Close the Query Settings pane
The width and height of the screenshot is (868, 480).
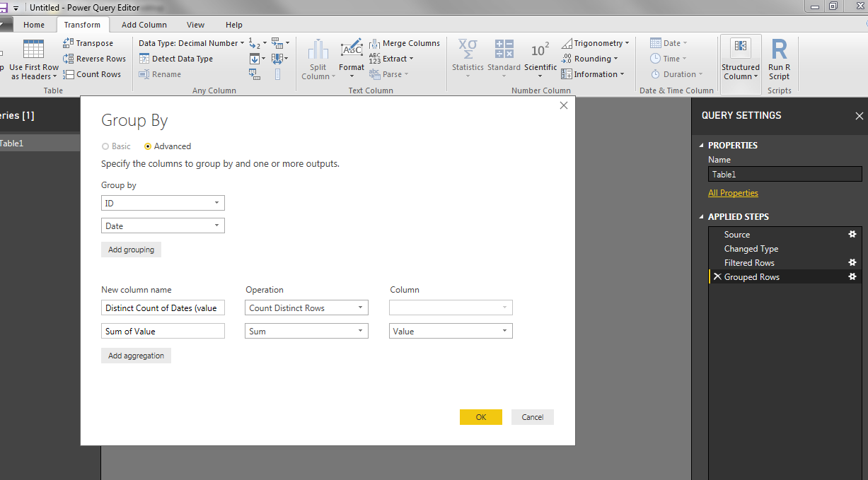click(x=859, y=116)
